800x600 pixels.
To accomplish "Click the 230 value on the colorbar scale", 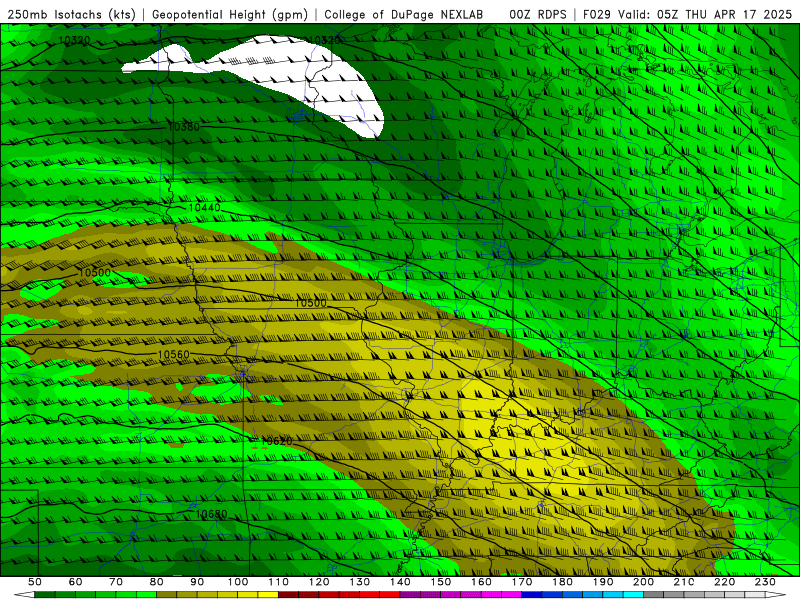I will coord(765,582).
